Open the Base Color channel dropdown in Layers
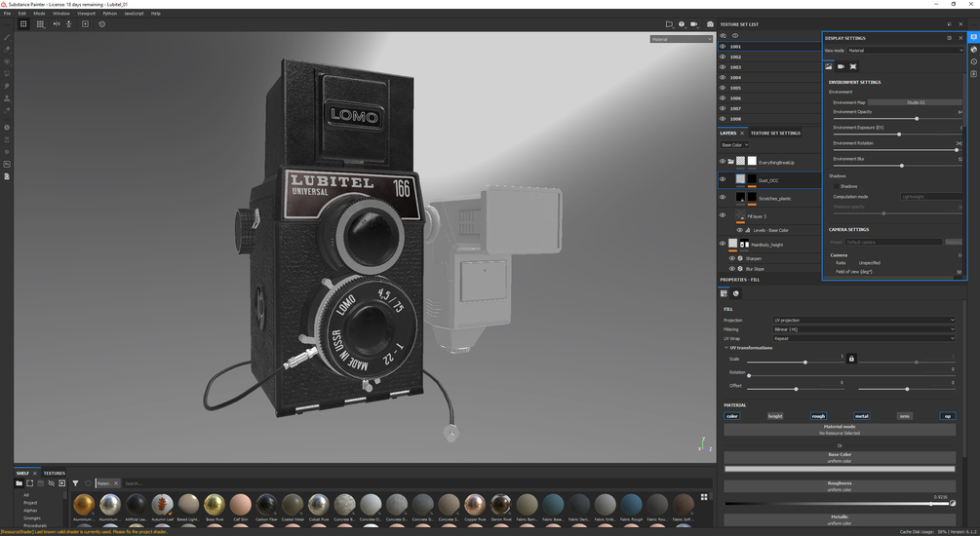This screenshot has width=980, height=536. click(734, 145)
